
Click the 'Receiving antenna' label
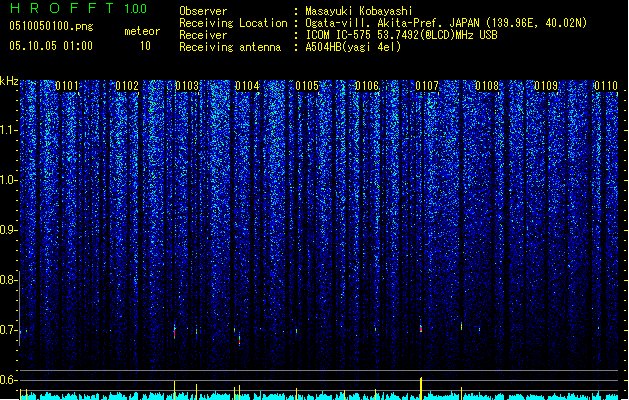coord(230,47)
